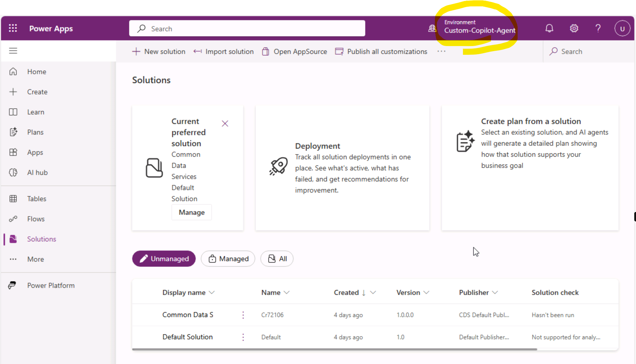This screenshot has width=636, height=364.
Task: Open AI hub in the sidebar
Action: point(37,172)
